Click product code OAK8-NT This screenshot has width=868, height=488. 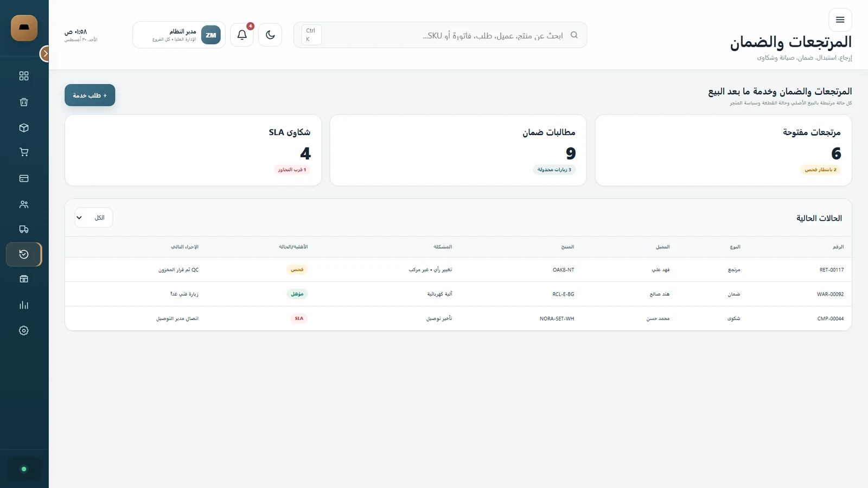point(563,269)
